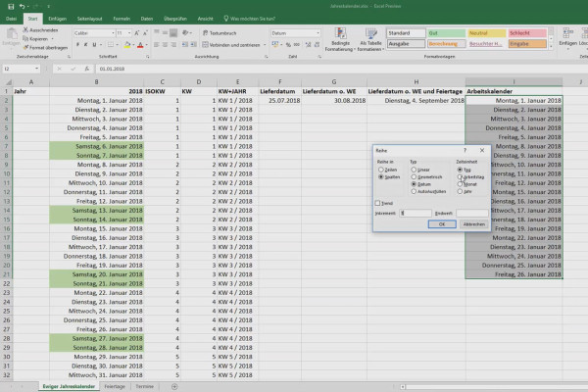Image resolution: width=588 pixels, height=392 pixels.
Task: Open the Datum number format dropdown
Action: click(x=318, y=33)
